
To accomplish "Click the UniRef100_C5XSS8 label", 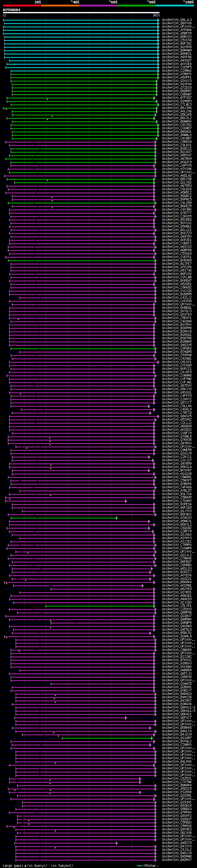I will [x=176, y=40].
